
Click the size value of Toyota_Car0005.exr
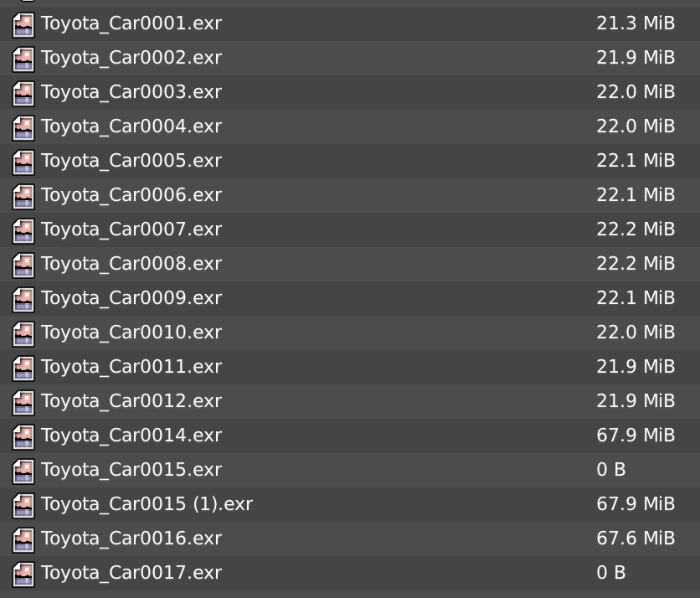click(x=636, y=161)
